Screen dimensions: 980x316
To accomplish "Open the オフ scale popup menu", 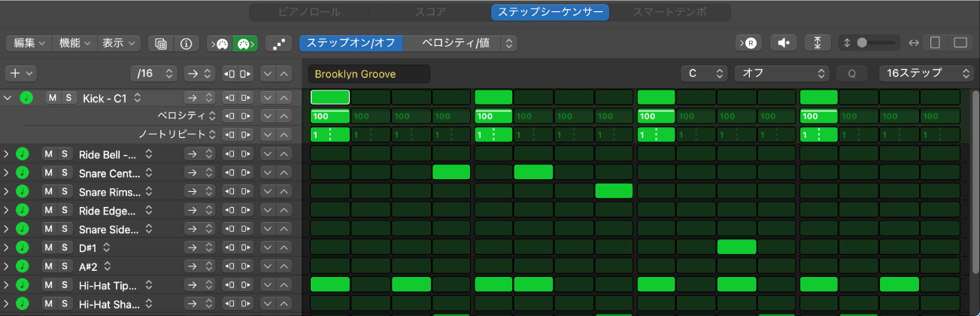I will tap(781, 74).
